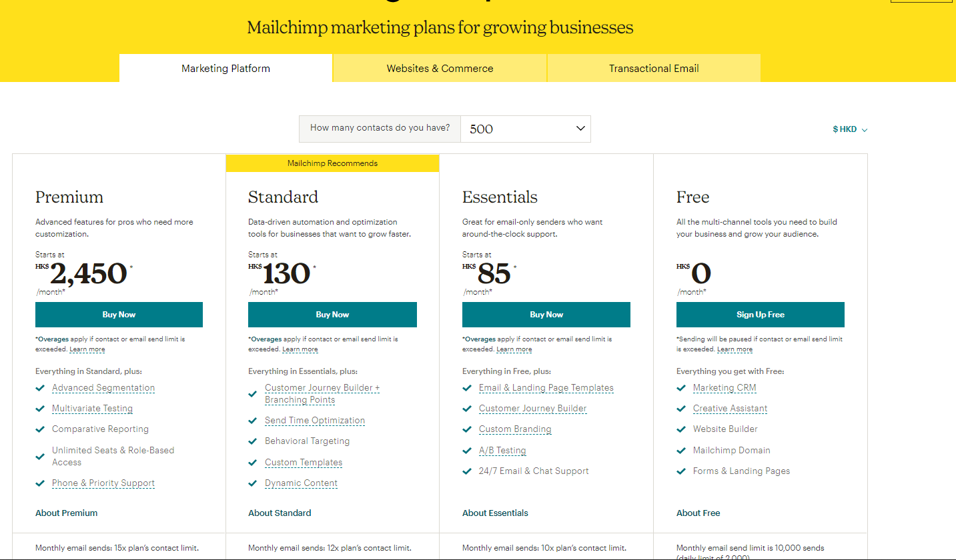The width and height of the screenshot is (956, 560).
Task: Expand the HKD currency selector
Action: coord(849,129)
